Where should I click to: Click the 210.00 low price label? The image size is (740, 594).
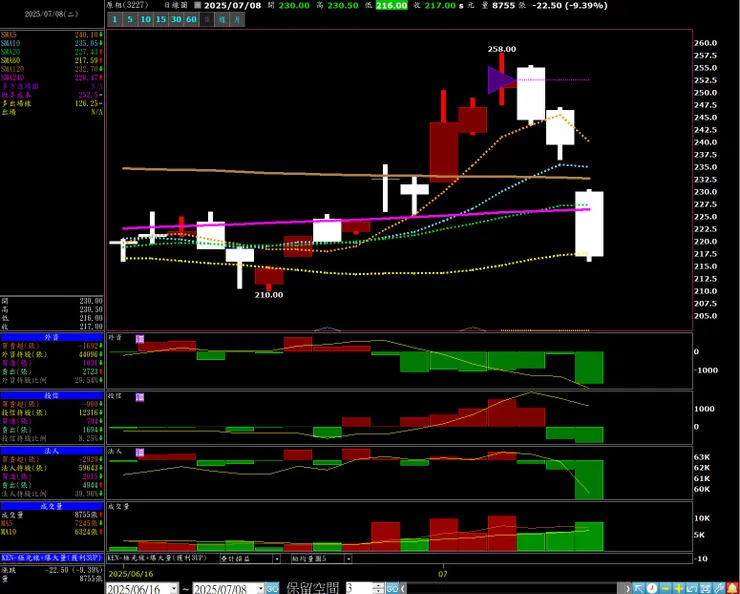(269, 295)
